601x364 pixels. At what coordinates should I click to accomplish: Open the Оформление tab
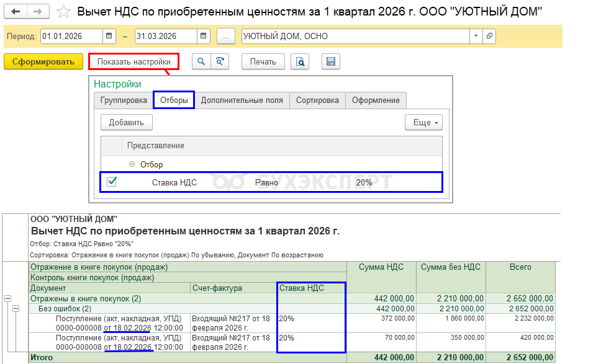tap(376, 100)
